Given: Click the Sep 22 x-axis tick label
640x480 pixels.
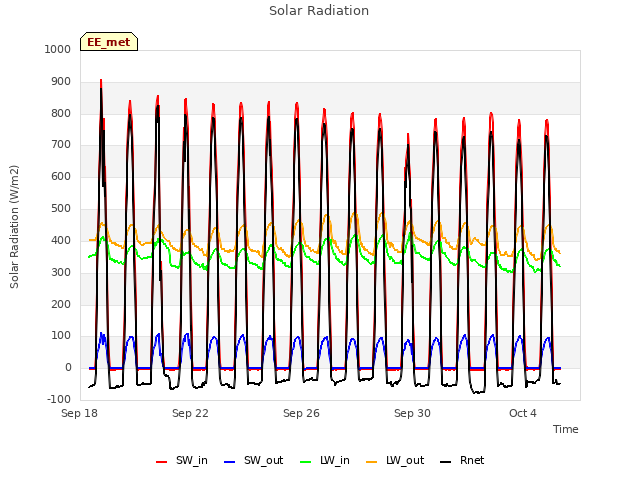Looking at the screenshot, I should point(190,413).
